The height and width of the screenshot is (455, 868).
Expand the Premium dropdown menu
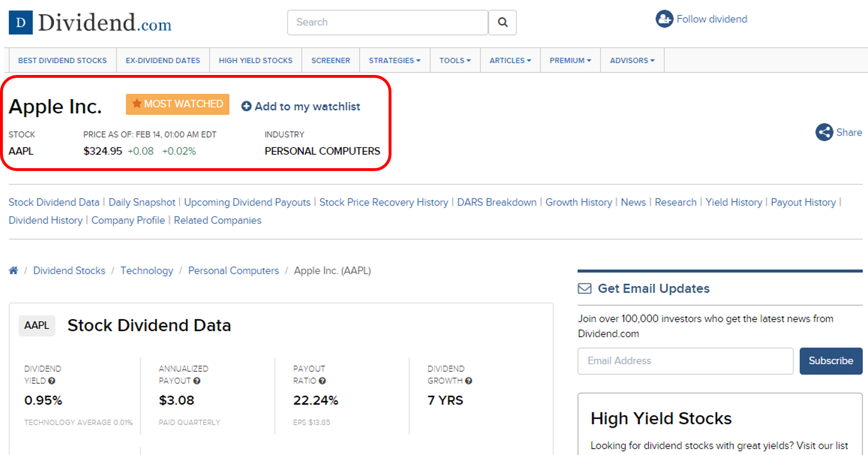tap(570, 61)
